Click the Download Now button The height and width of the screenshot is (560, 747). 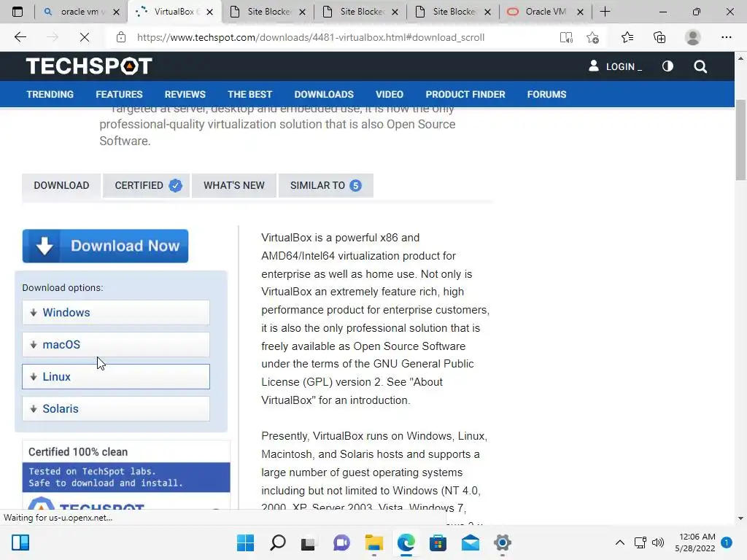coord(105,246)
